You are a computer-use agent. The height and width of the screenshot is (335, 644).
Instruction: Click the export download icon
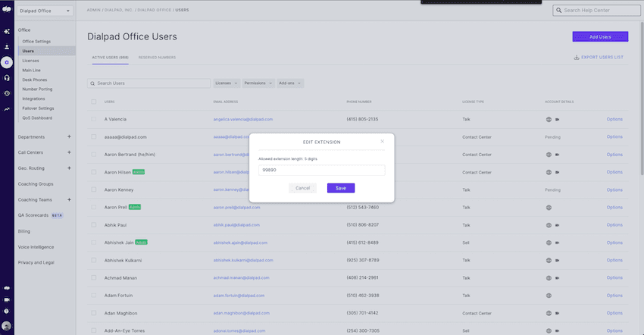pos(577,57)
